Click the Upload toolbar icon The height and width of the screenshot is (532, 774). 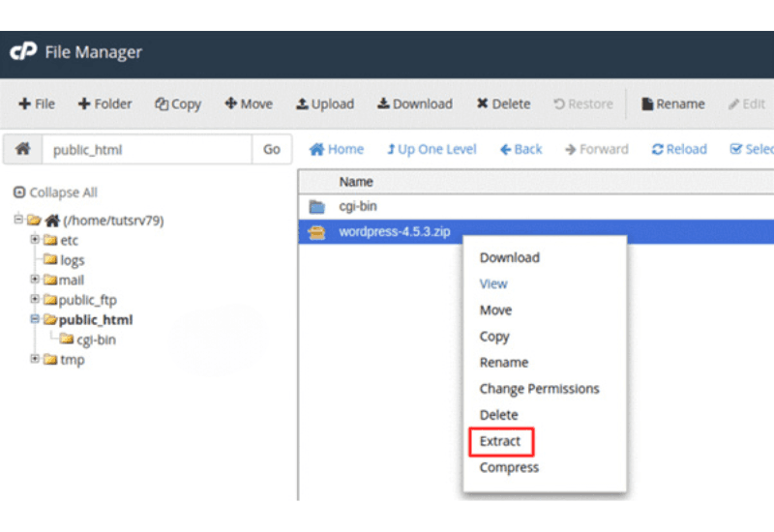click(x=303, y=104)
